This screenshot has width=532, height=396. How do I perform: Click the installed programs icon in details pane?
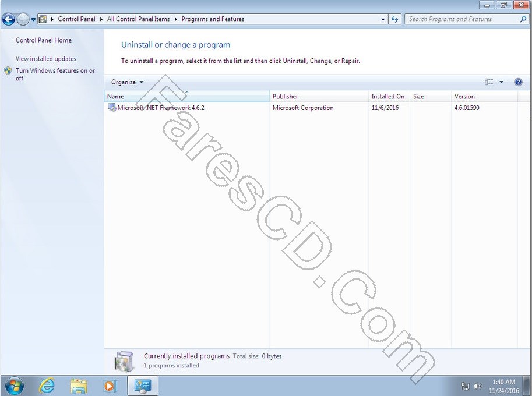(x=124, y=361)
